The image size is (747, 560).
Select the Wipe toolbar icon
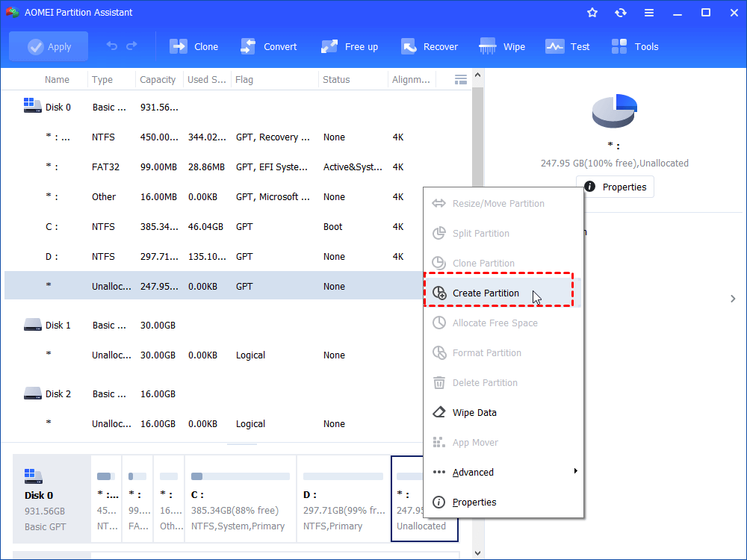coord(501,46)
